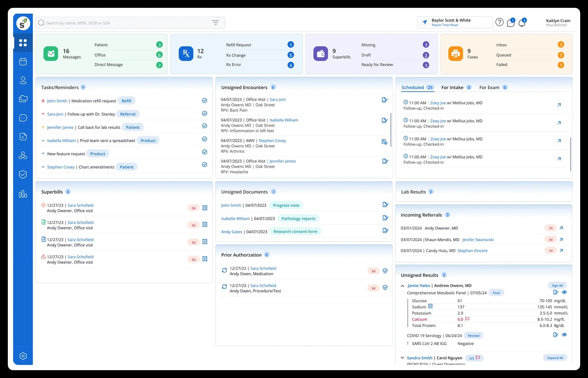
Task: Open the folders icon in sidebar
Action: (23, 99)
